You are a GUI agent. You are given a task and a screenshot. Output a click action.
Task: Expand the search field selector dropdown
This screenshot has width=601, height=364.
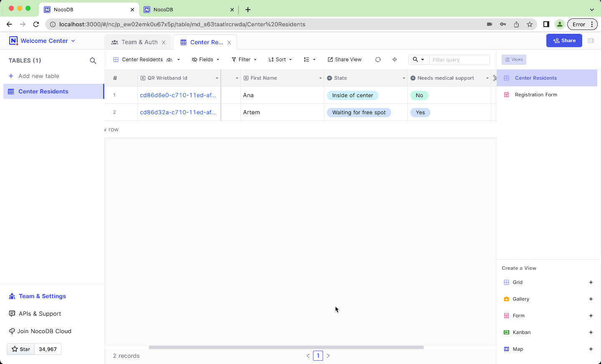click(x=419, y=60)
